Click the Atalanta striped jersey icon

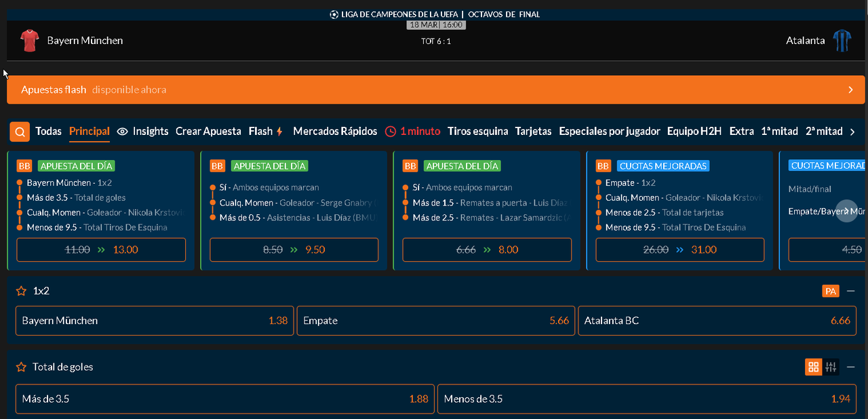tap(842, 41)
